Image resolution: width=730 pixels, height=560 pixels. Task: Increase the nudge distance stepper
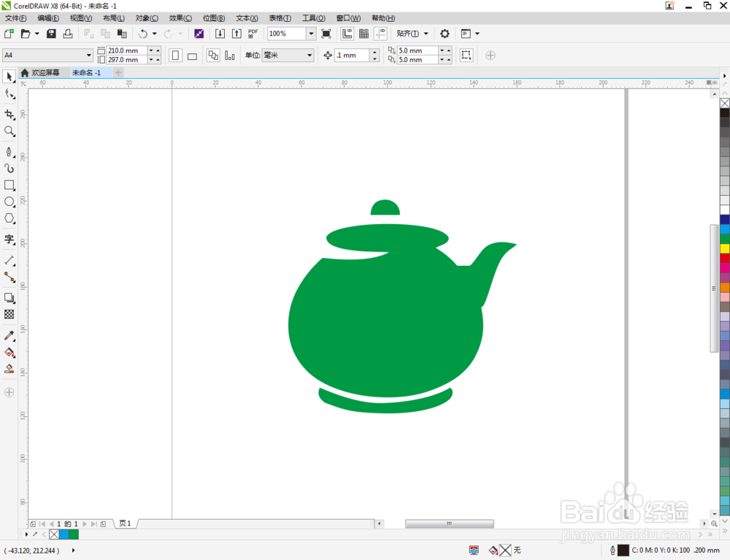pyautogui.click(x=374, y=52)
